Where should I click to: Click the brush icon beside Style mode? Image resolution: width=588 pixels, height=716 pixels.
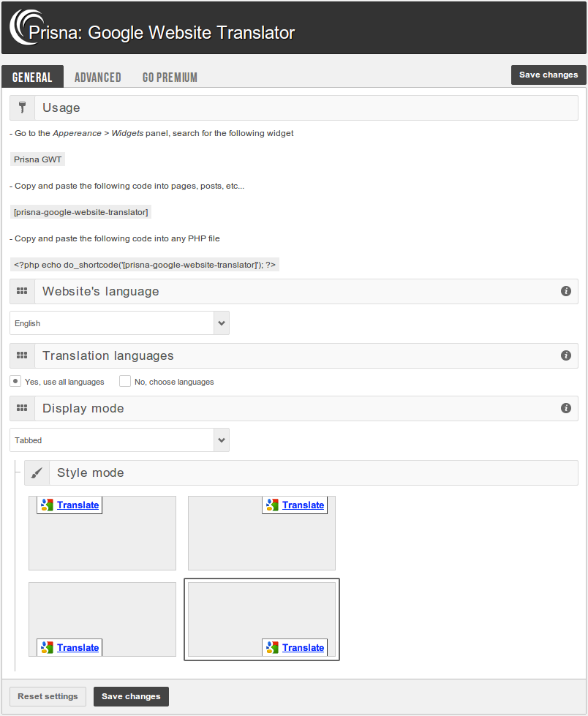[x=37, y=472]
